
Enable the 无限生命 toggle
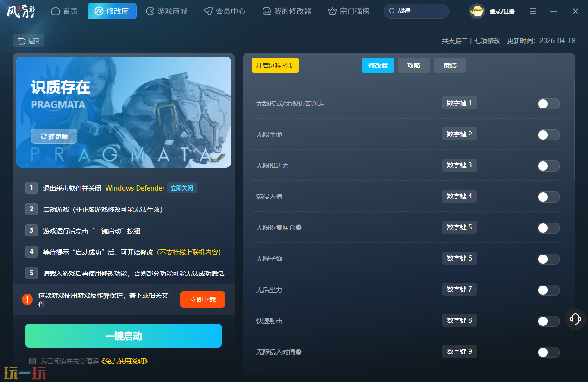[548, 135]
